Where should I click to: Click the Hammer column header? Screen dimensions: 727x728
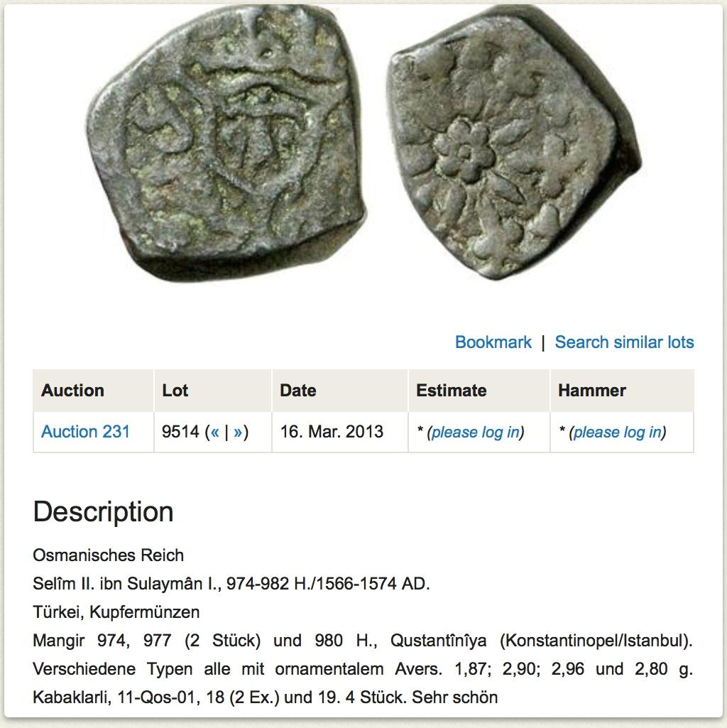pos(592,391)
